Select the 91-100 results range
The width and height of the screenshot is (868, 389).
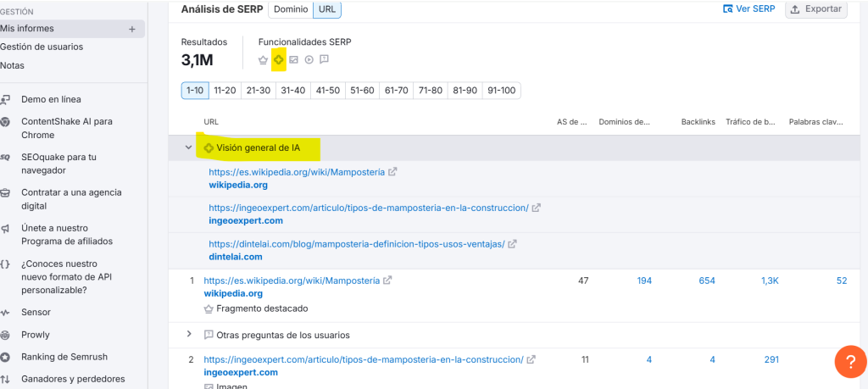pos(501,91)
